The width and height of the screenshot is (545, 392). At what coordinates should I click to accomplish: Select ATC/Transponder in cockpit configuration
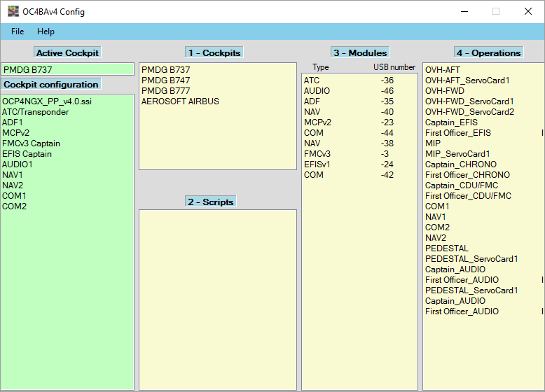(x=35, y=112)
